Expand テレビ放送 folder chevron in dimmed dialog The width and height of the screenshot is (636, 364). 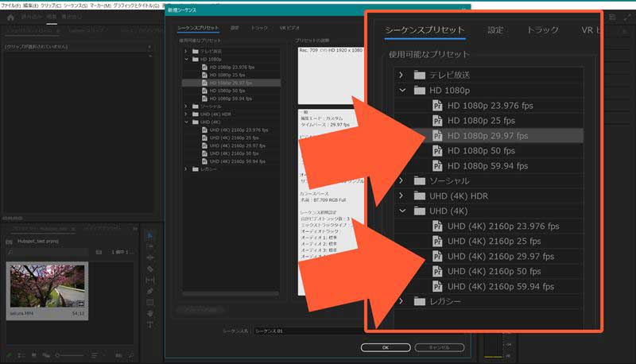pyautogui.click(x=186, y=52)
